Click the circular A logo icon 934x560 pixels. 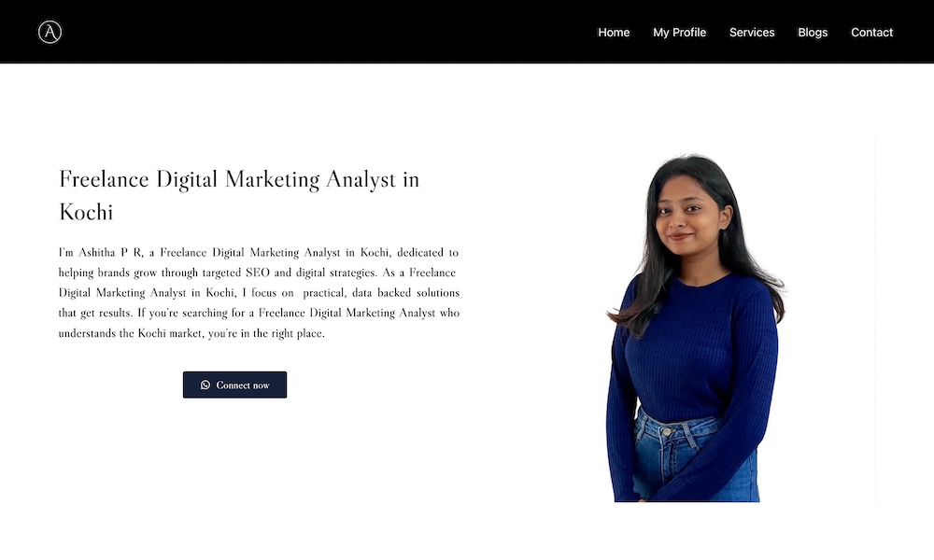tap(50, 32)
